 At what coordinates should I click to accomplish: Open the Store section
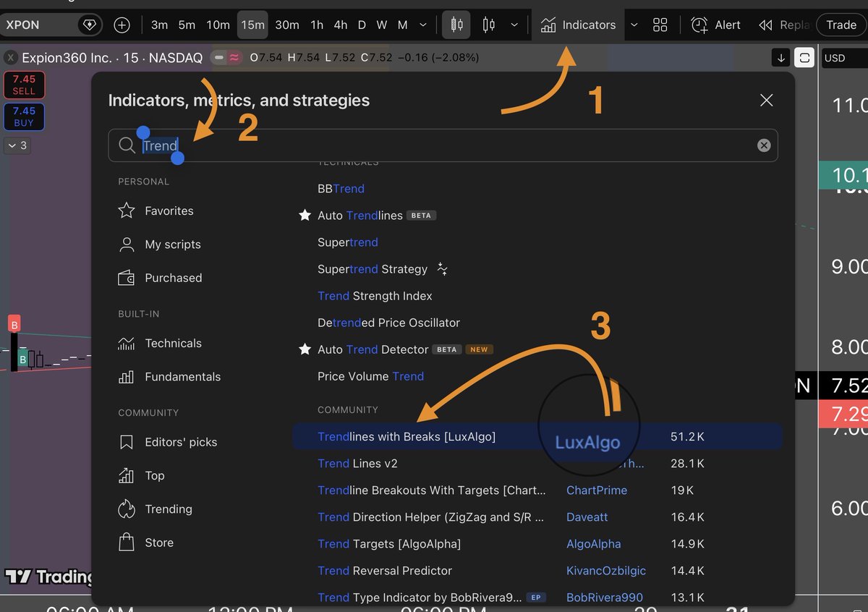[145, 543]
